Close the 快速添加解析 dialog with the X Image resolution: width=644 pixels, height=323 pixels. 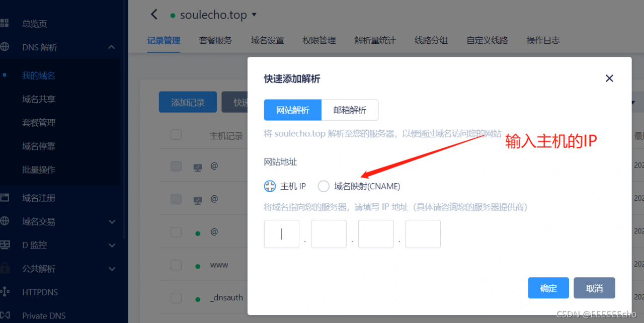609,78
